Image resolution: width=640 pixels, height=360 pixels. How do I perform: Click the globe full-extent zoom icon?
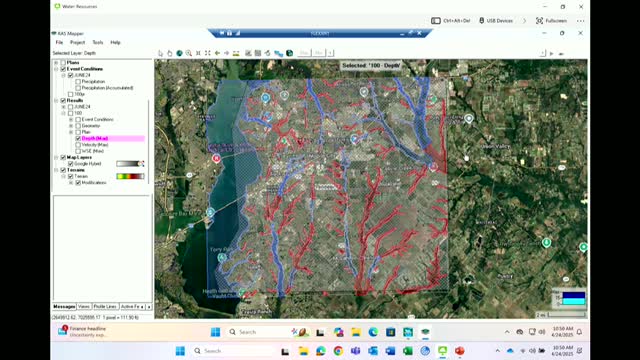[x=179, y=53]
